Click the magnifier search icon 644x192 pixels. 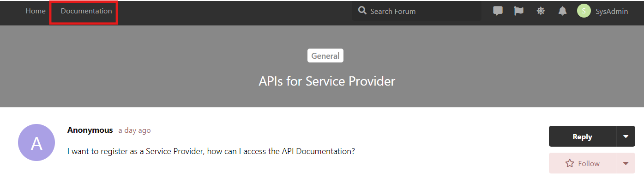point(362,11)
